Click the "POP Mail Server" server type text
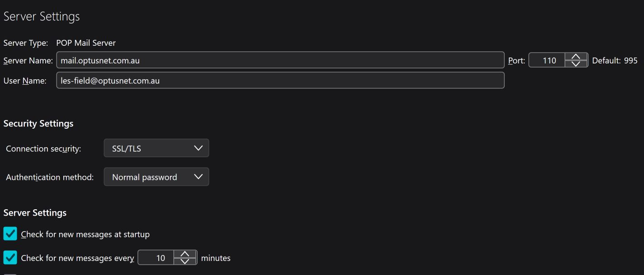The height and width of the screenshot is (275, 644). [x=86, y=43]
